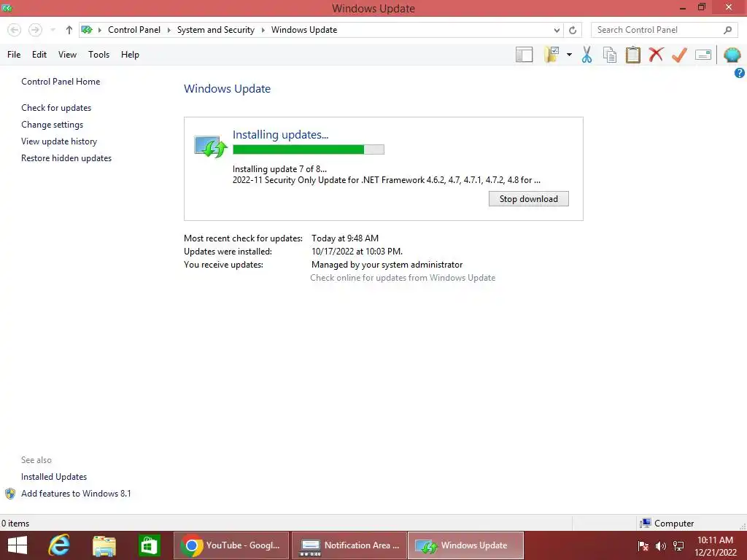Click Add features to Windows 8.1
The image size is (747, 560).
(x=76, y=494)
